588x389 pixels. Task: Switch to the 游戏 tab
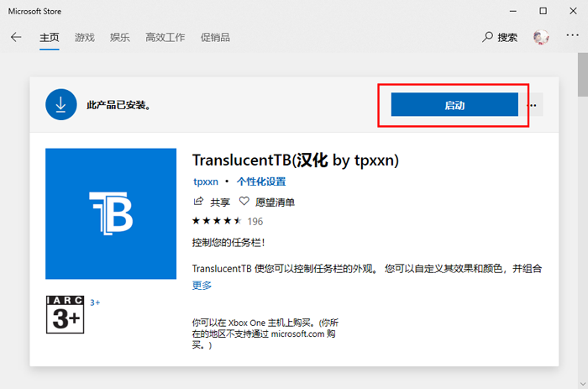(x=84, y=37)
